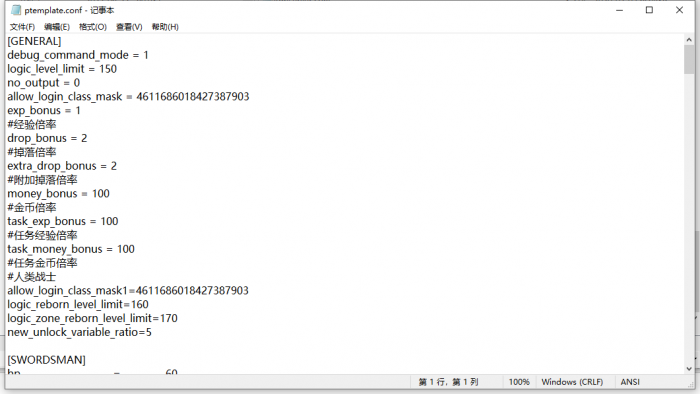Click the scrollbar up arrow
Screen dimensions: 700x394
[689, 40]
